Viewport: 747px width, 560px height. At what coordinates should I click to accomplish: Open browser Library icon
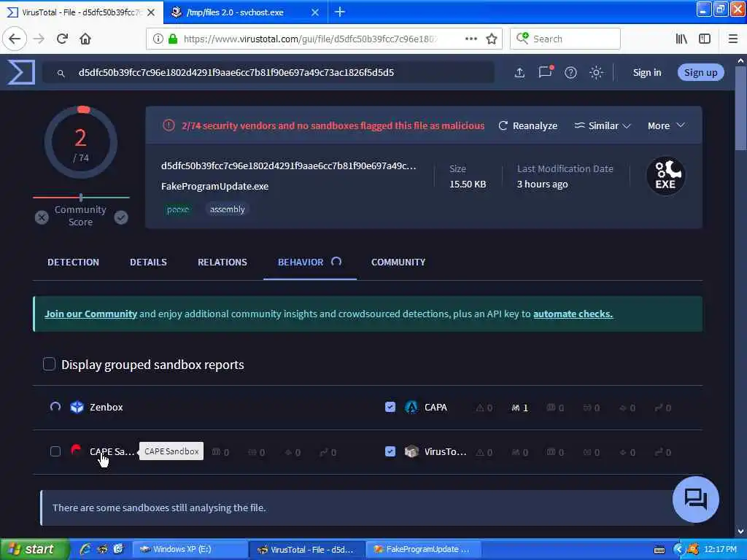pyautogui.click(x=681, y=39)
